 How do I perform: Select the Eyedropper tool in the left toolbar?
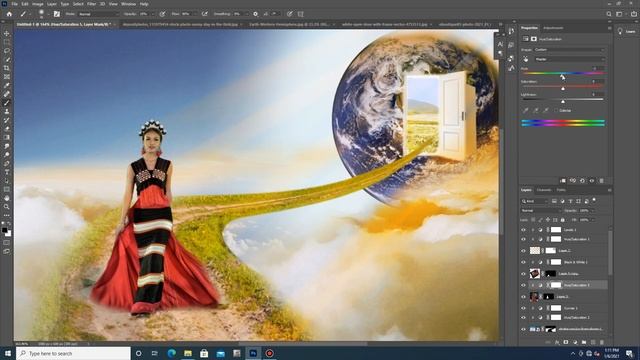(x=7, y=85)
